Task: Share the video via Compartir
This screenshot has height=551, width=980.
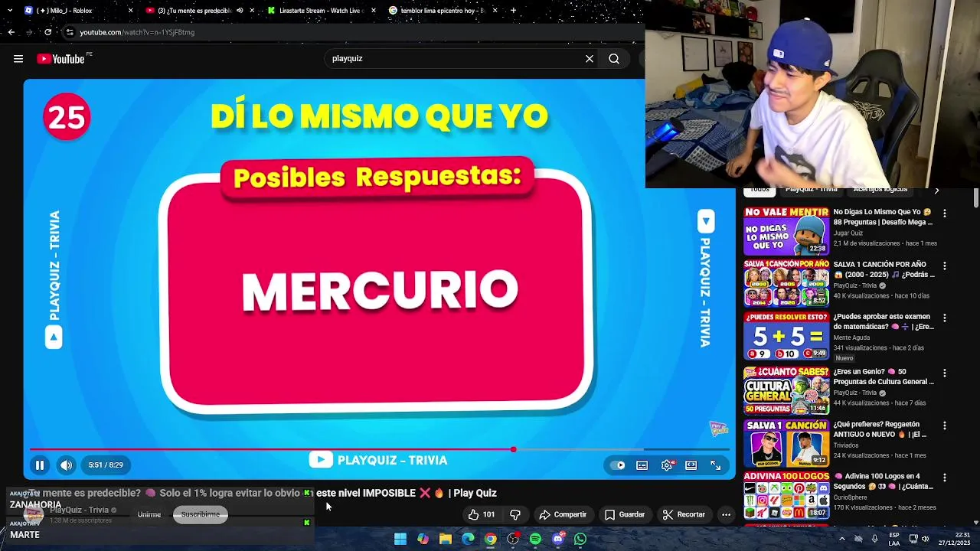Action: coord(563,514)
